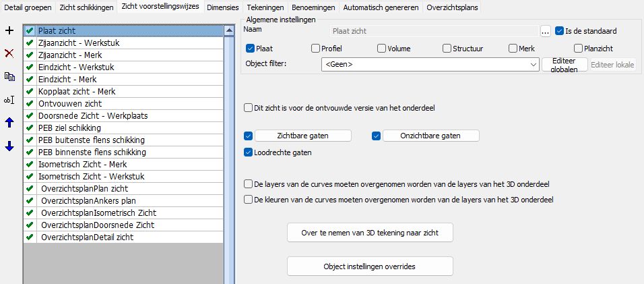
Task: Enable the Profiel checkbox
Action: tap(316, 49)
